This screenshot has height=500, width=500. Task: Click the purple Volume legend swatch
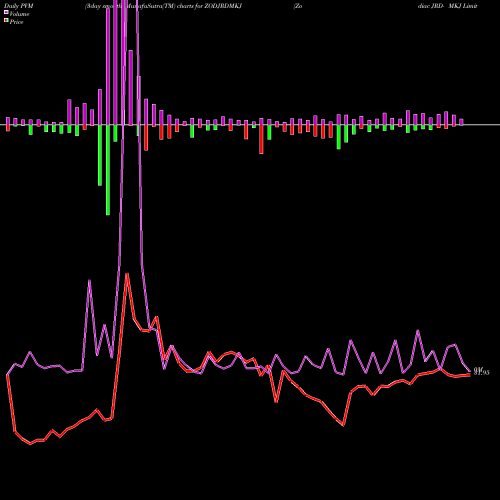[x=6, y=12]
